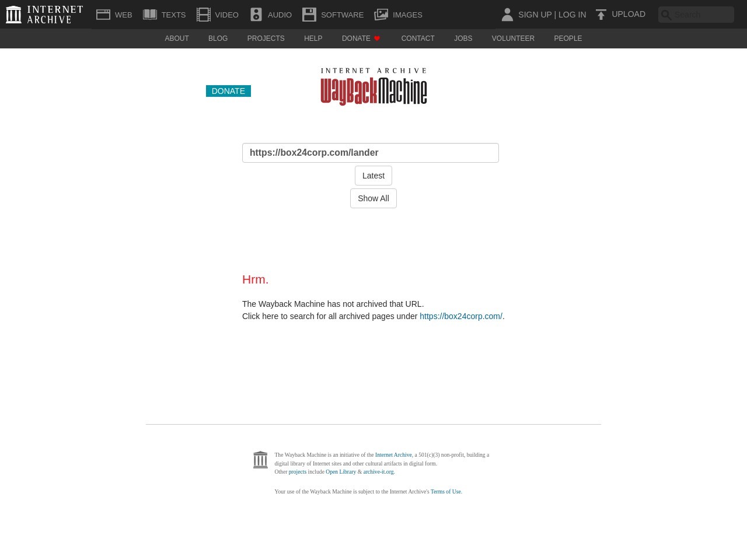Image resolution: width=747 pixels, height=560 pixels.
Task: Open the VOLUNTEER link
Action: click(513, 38)
